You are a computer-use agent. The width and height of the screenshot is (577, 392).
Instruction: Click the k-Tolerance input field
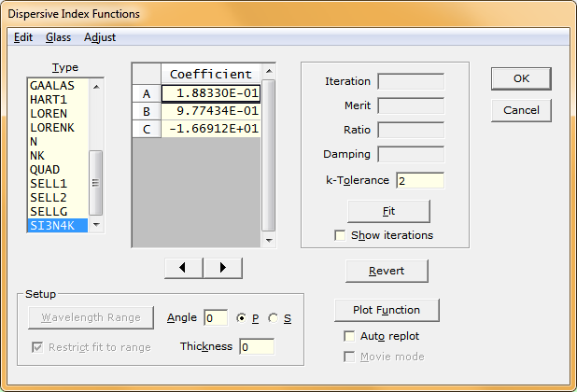click(x=420, y=180)
